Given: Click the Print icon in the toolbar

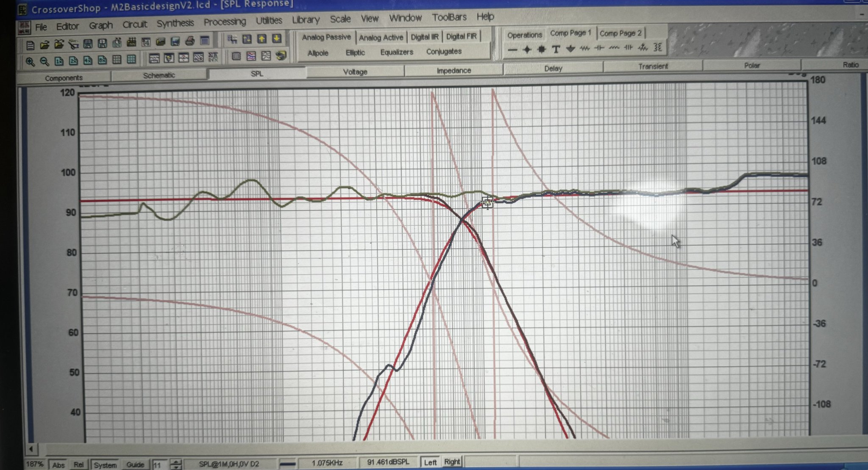Looking at the screenshot, I should tap(190, 41).
